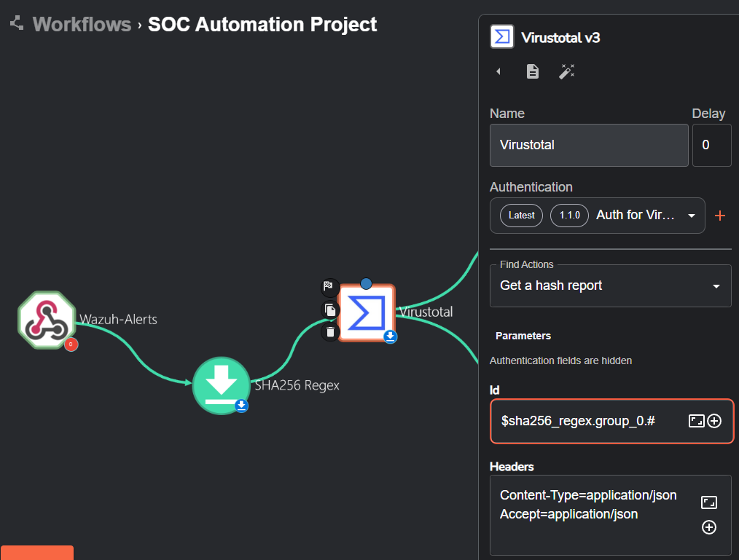Open the Workflows breadcrumb link
The height and width of the screenshot is (560, 739).
(82, 25)
